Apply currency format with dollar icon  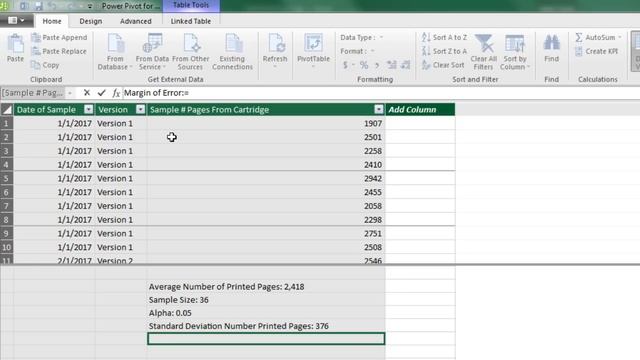click(x=346, y=65)
